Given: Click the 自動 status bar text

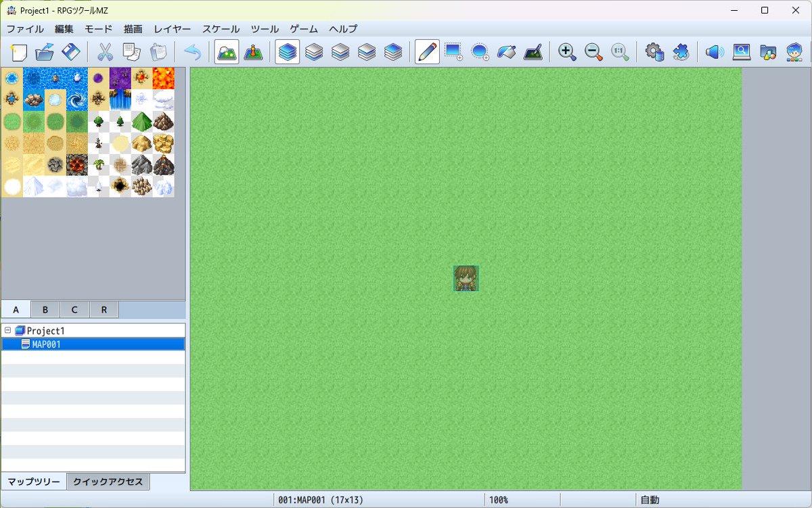Looking at the screenshot, I should coord(650,500).
